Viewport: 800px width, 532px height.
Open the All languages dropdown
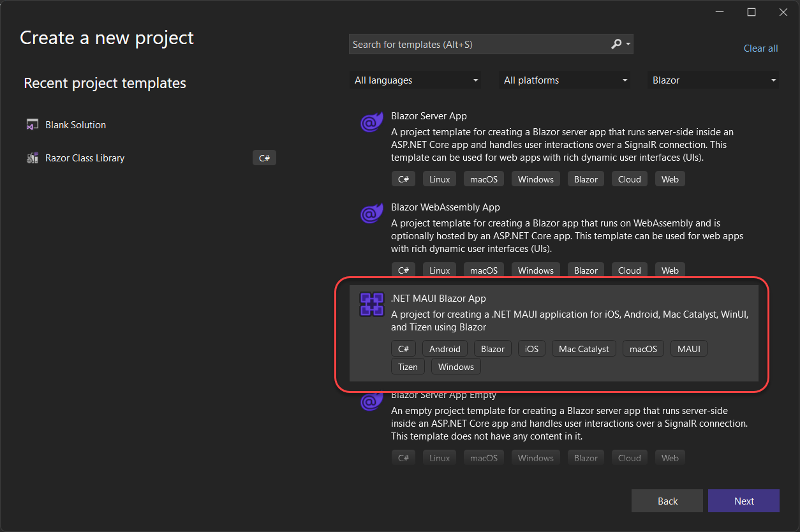(x=416, y=80)
